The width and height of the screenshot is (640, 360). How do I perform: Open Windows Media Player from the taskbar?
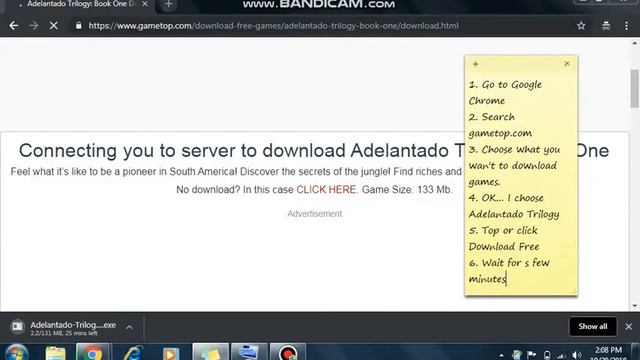click(171, 353)
